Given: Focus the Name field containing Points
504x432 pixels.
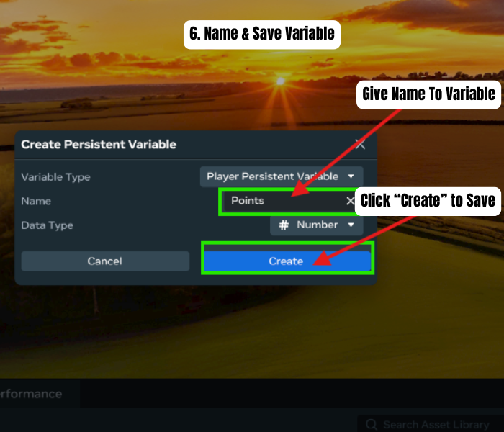Looking at the screenshot, I should (x=289, y=201).
